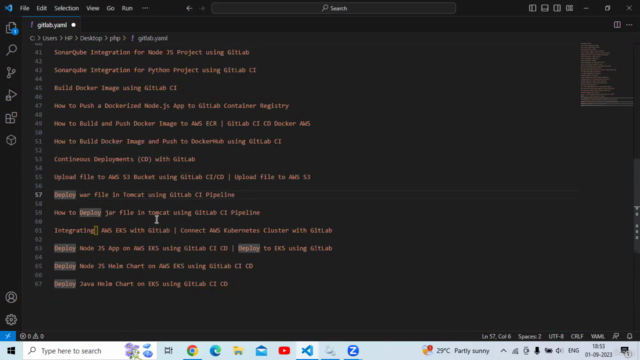Open the Search view in activity bar

coord(11,50)
